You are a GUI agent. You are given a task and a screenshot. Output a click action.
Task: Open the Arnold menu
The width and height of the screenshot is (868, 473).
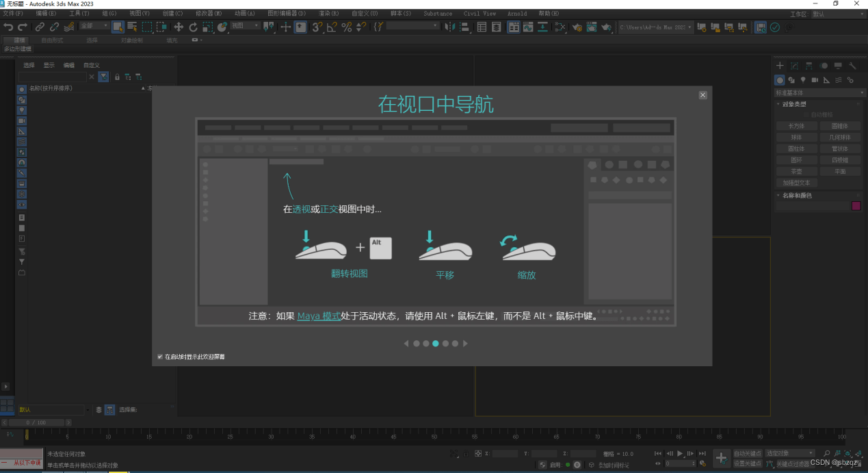click(x=517, y=13)
